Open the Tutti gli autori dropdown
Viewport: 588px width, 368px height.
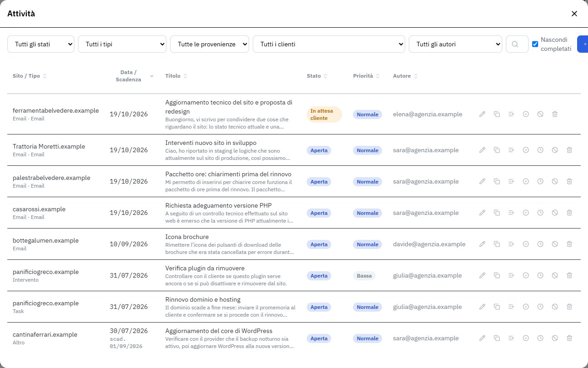(x=456, y=44)
